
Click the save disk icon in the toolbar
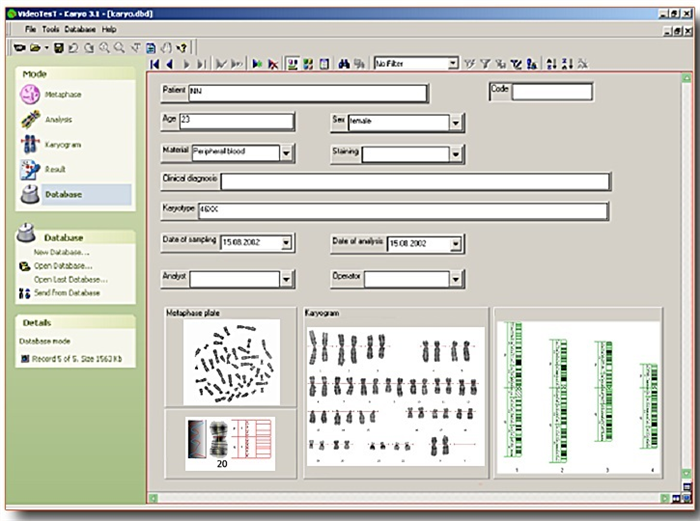click(x=58, y=47)
